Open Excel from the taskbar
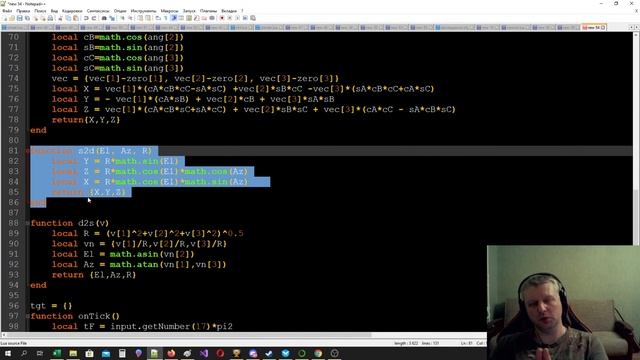Image resolution: width=640 pixels, height=360 pixels. click(57, 353)
